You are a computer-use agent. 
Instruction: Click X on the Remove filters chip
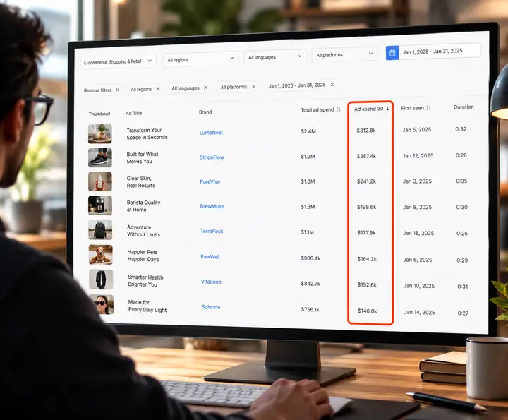point(118,90)
